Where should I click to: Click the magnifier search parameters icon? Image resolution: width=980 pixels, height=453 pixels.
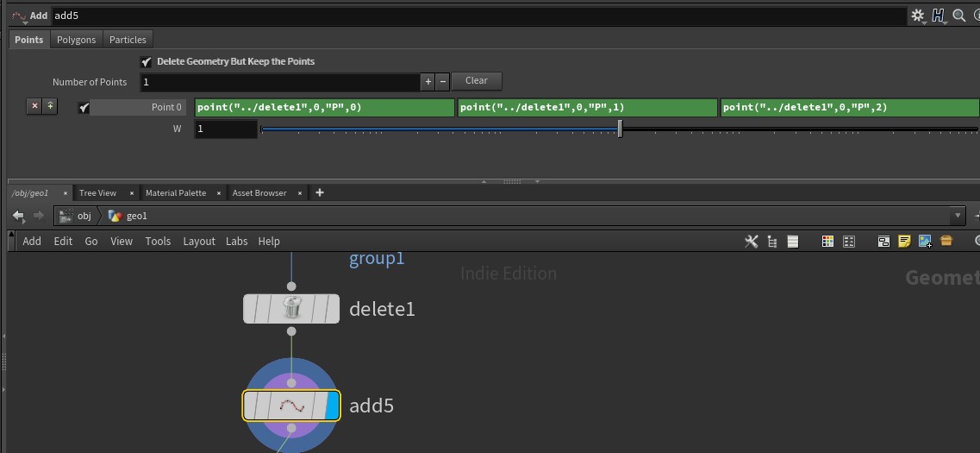[958, 16]
